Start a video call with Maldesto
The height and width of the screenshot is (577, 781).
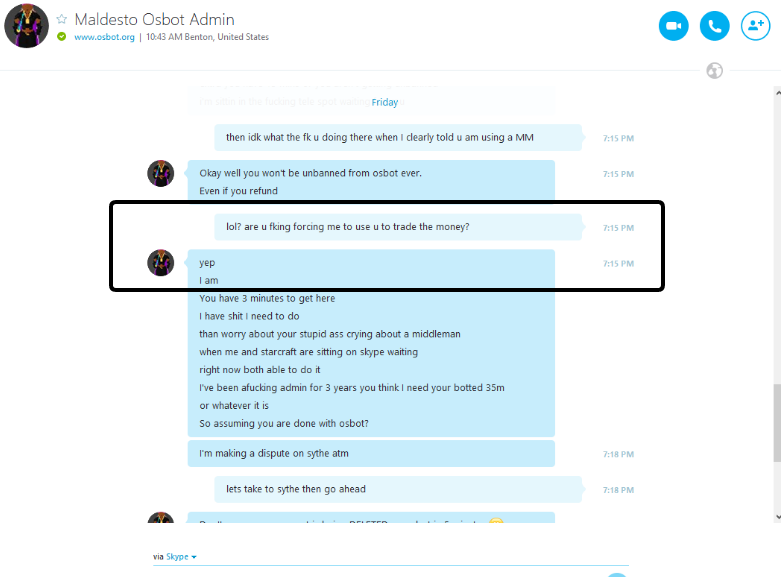[x=673, y=26]
